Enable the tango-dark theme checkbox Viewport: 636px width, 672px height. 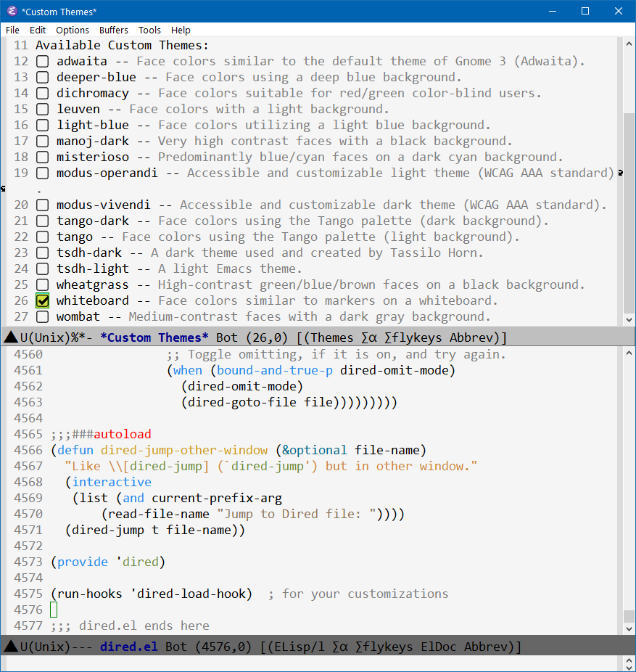coord(42,221)
